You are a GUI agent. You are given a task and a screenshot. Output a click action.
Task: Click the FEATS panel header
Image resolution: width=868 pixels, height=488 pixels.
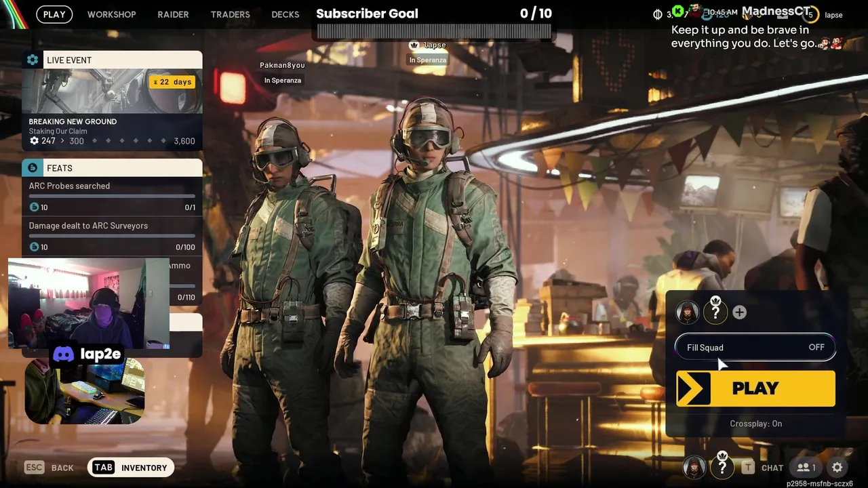(112, 167)
